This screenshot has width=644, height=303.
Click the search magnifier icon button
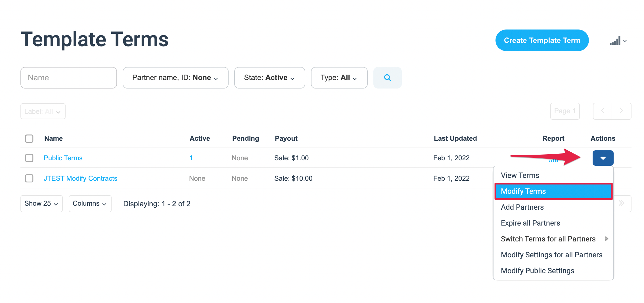pyautogui.click(x=387, y=78)
